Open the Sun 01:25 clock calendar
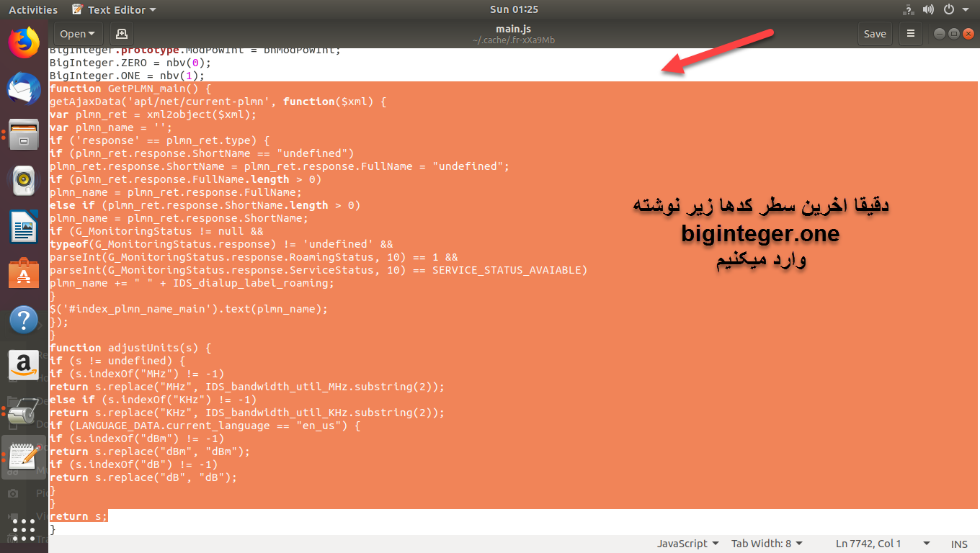The width and height of the screenshot is (980, 553). (x=514, y=9)
